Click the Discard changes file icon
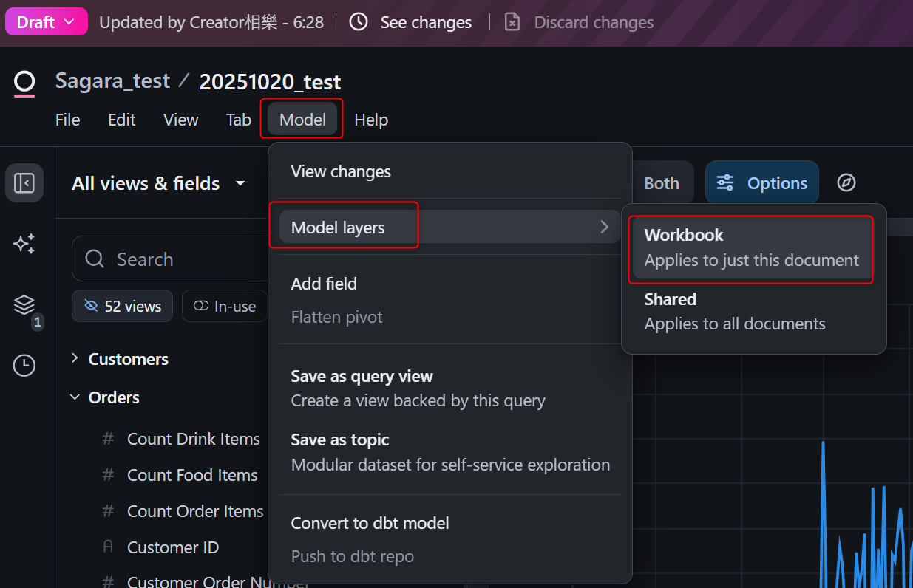This screenshot has width=913, height=588. coord(512,22)
